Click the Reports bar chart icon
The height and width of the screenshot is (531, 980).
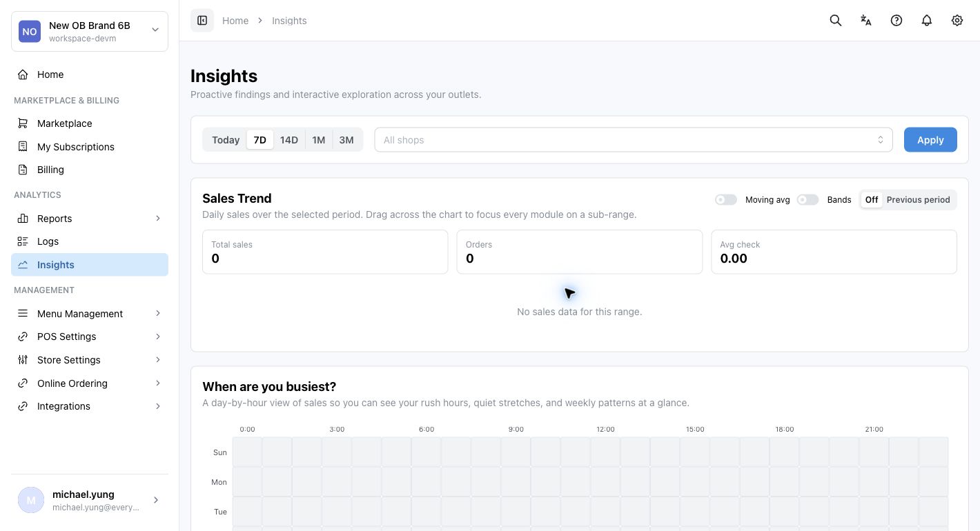click(23, 219)
